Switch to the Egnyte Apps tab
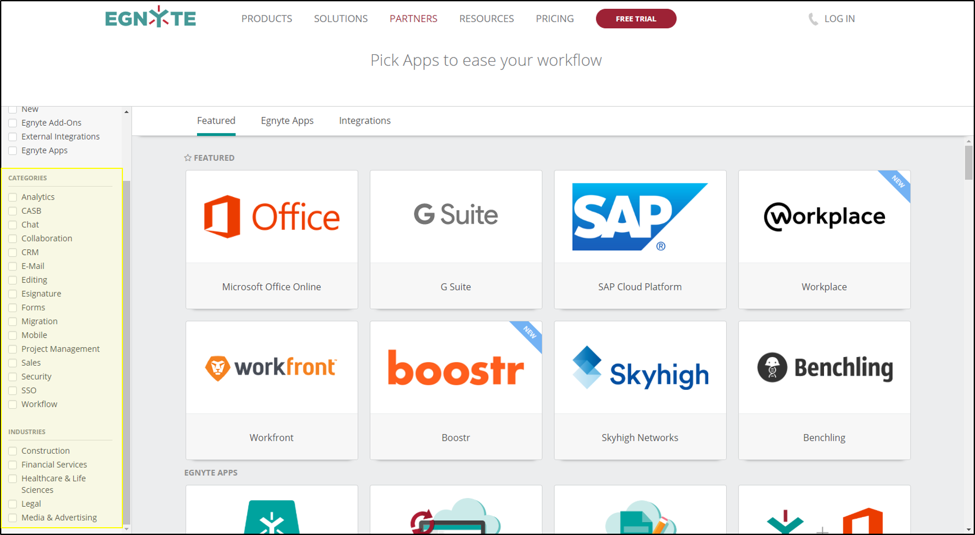Screen dimensions: 975x535 287,121
